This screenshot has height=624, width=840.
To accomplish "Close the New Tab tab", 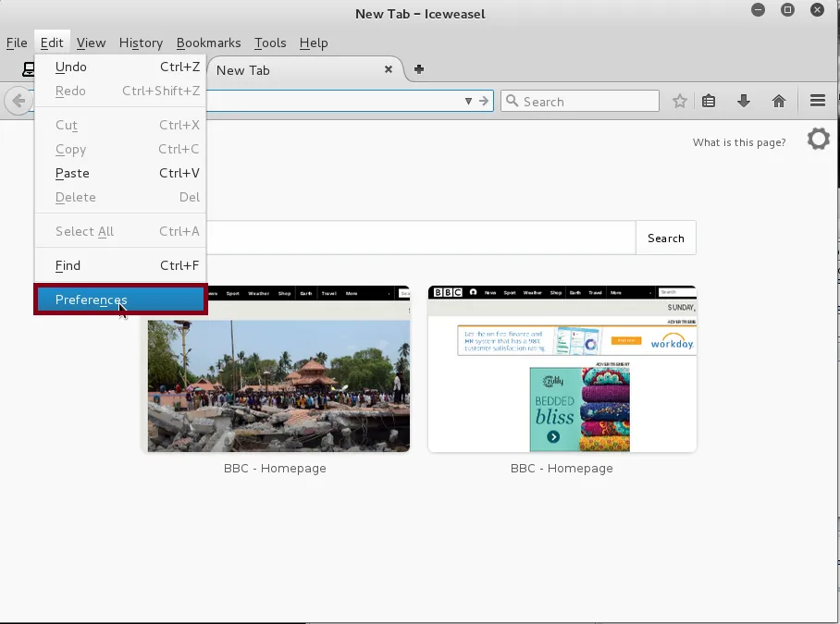I will point(389,69).
